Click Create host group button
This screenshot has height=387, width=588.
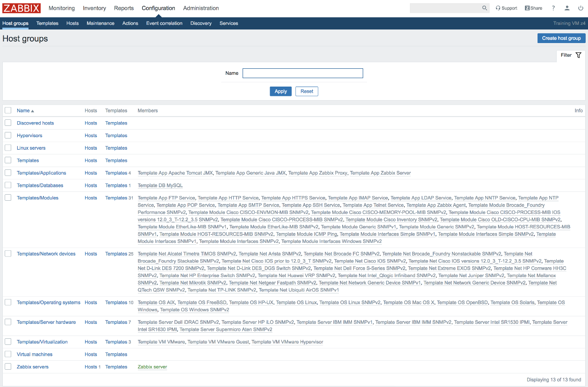click(x=561, y=38)
